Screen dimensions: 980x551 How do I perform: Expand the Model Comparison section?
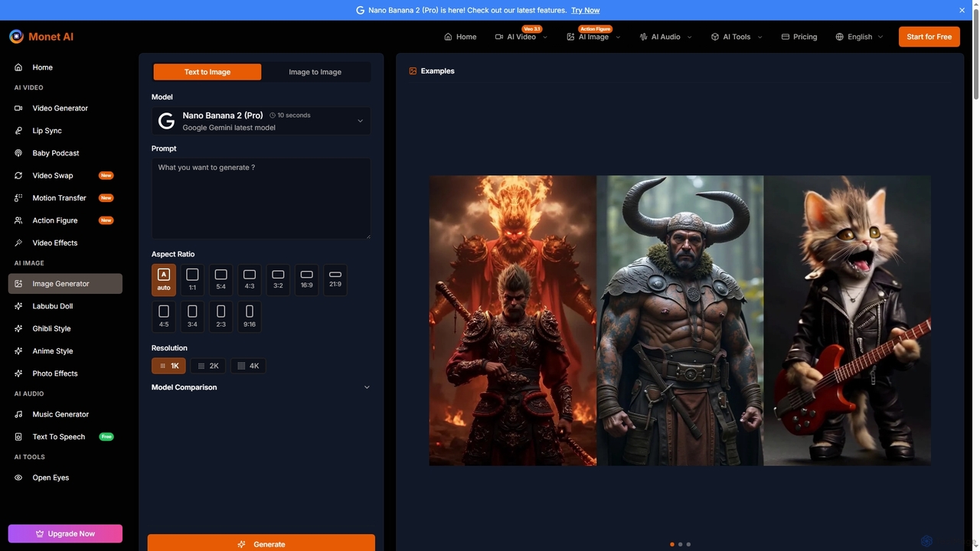click(261, 387)
